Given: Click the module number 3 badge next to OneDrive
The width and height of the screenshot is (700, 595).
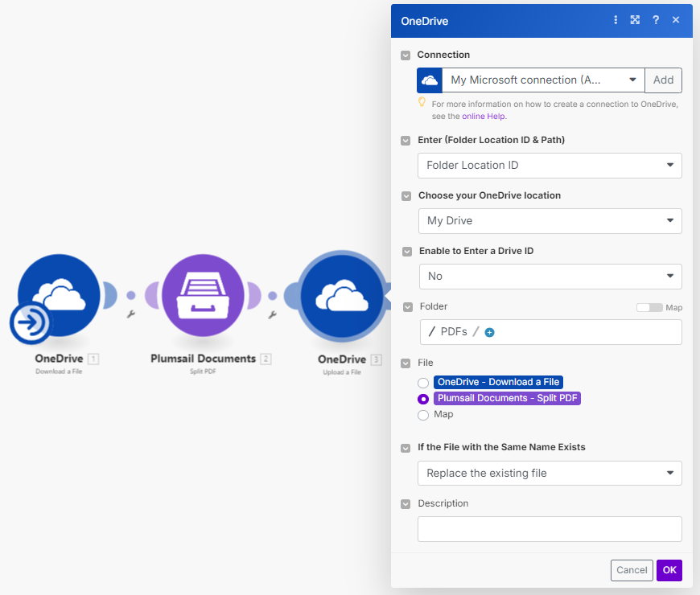Looking at the screenshot, I should 377,359.
